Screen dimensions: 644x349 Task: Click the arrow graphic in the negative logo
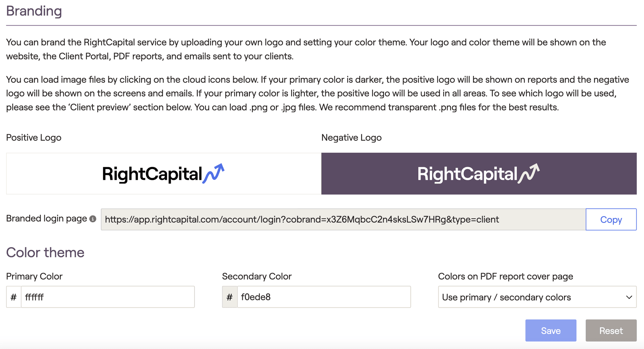click(x=531, y=172)
